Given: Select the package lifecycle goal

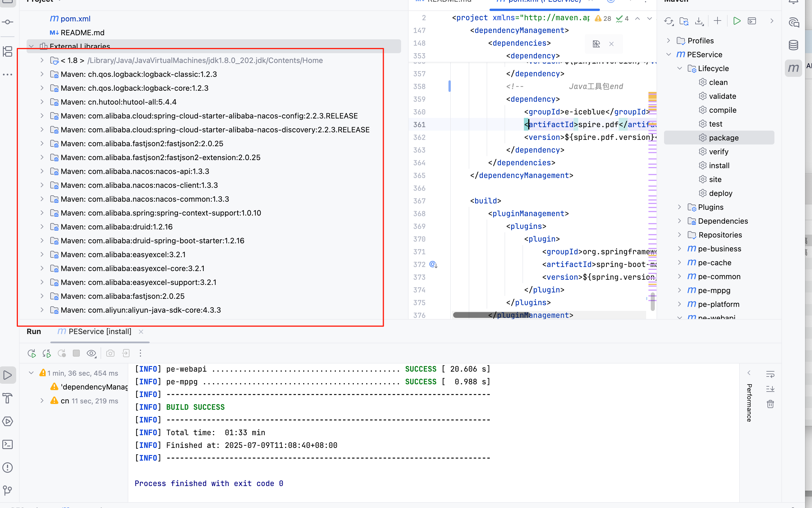Looking at the screenshot, I should pos(723,138).
